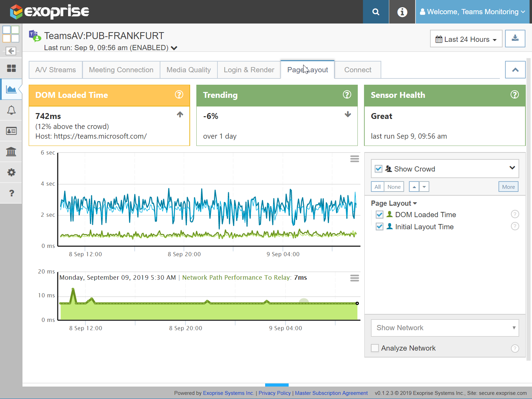Click the small up-triangle button
The image size is (532, 399).
[x=414, y=187]
